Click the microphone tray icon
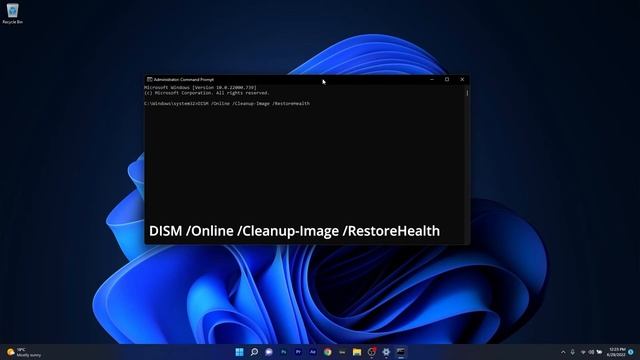The width and height of the screenshot is (640, 360). pyautogui.click(x=573, y=352)
